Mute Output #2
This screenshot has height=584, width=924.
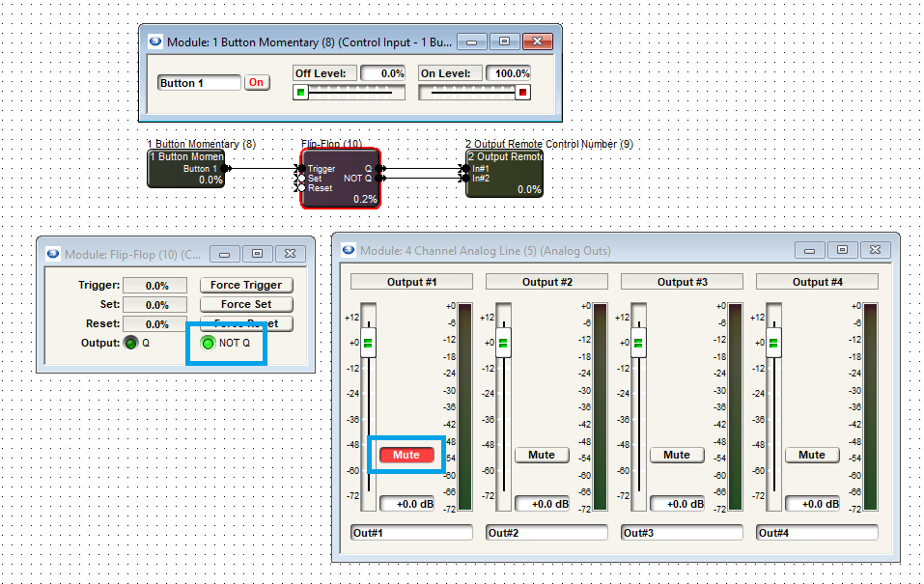click(542, 455)
